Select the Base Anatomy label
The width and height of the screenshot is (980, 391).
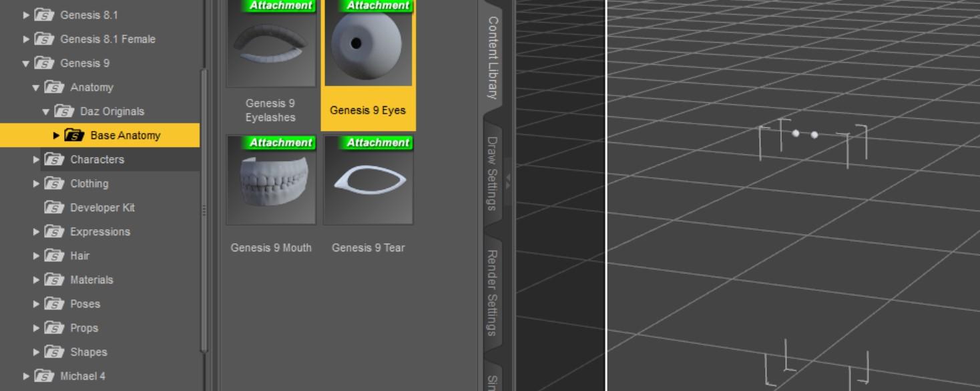(126, 135)
